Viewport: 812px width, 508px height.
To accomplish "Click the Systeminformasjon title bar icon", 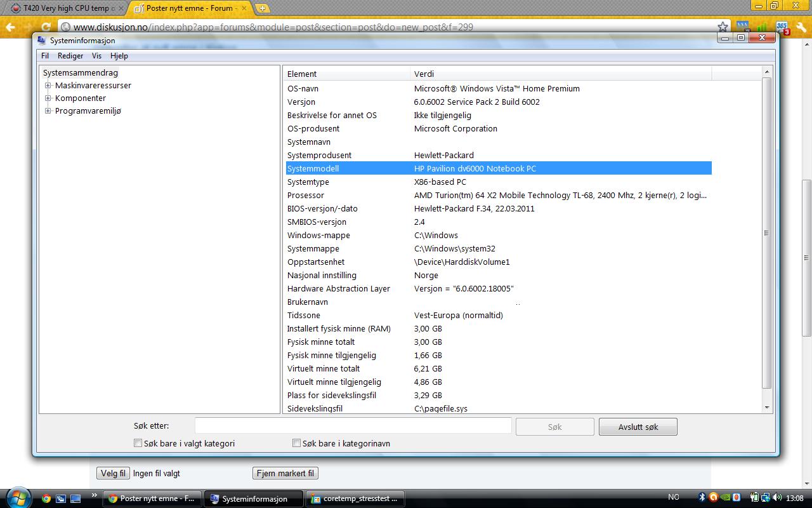I will (x=42, y=41).
